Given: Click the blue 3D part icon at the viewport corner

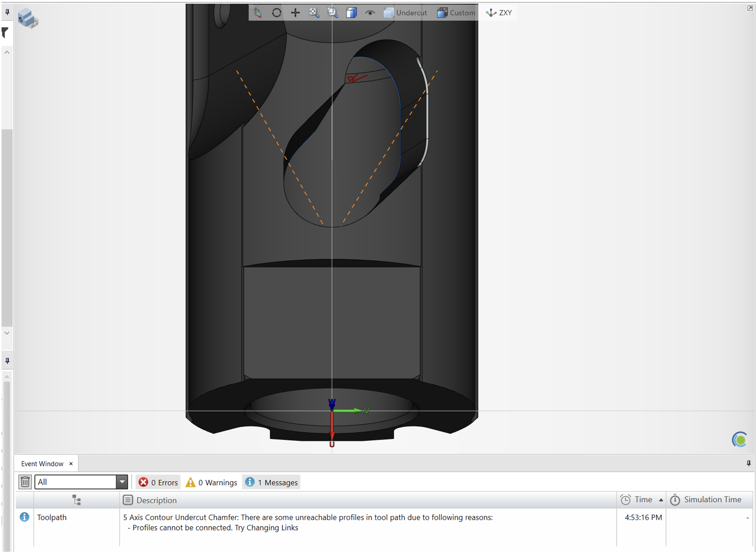Looking at the screenshot, I should click(28, 18).
